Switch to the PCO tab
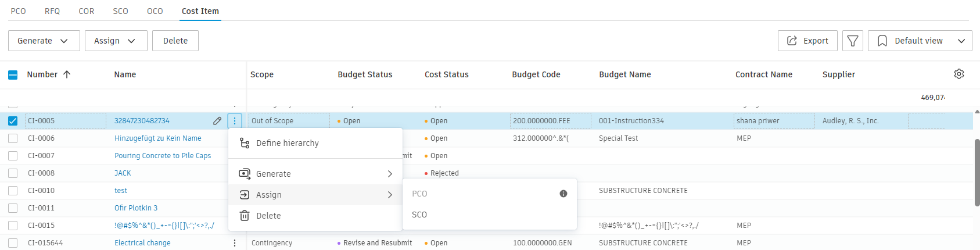 (19, 11)
